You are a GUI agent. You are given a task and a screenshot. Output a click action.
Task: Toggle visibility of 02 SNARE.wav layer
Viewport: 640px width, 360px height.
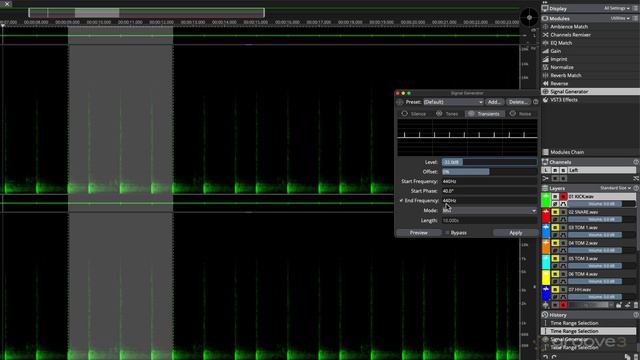tap(555, 212)
